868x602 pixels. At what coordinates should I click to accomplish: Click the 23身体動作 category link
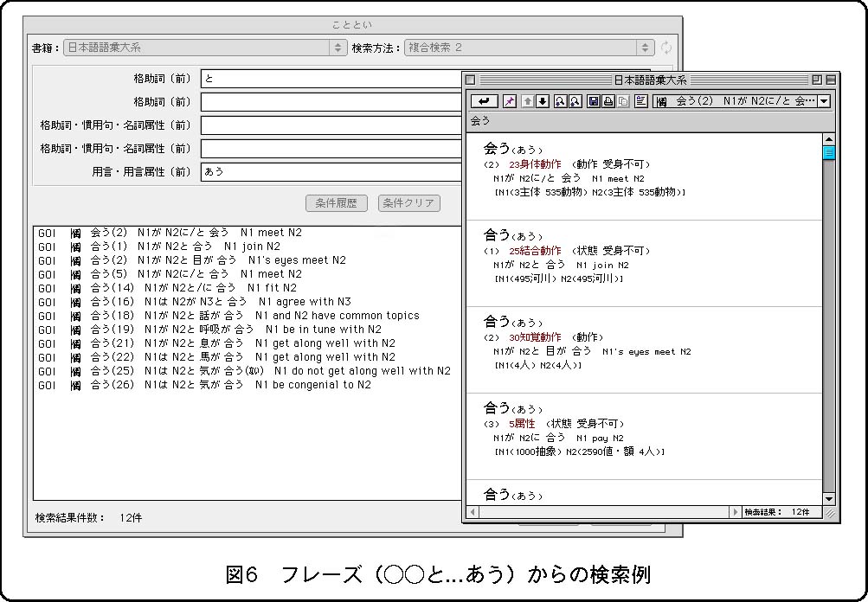535,164
